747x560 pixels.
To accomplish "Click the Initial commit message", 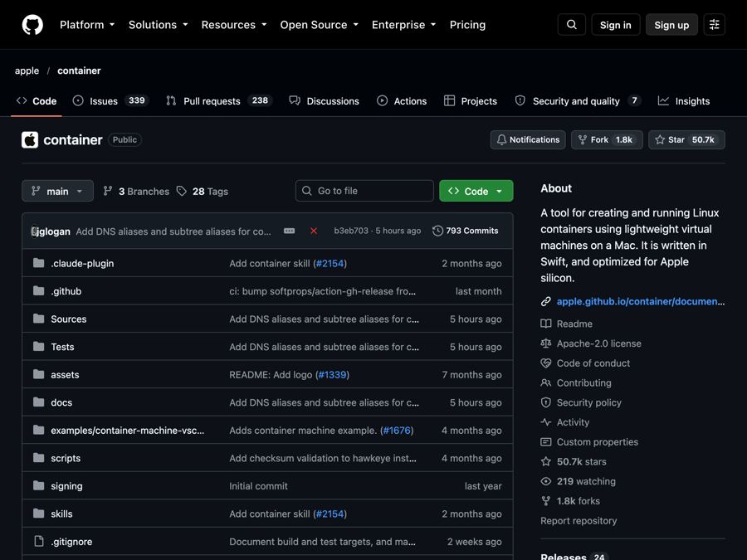I will click(258, 486).
